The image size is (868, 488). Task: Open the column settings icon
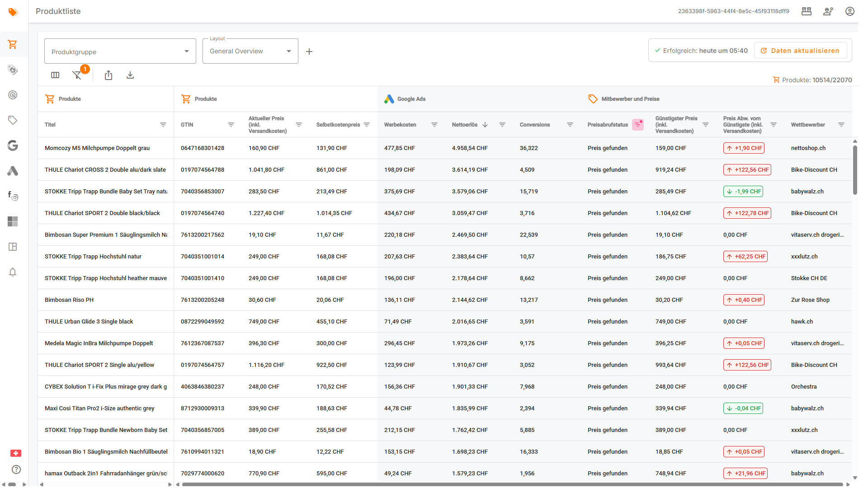(x=55, y=75)
